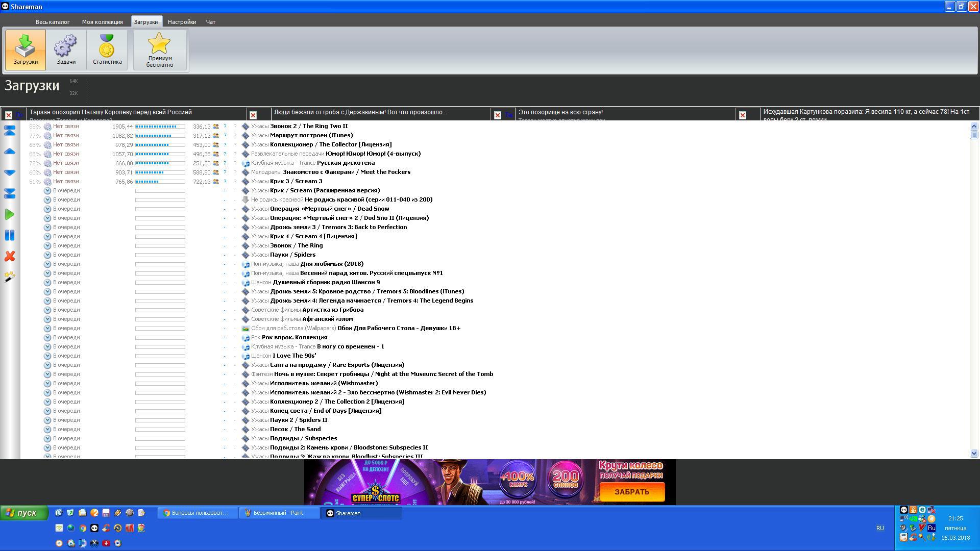This screenshot has height=551, width=980.
Task: Click the magic wand icon in sidebar
Action: point(10,277)
